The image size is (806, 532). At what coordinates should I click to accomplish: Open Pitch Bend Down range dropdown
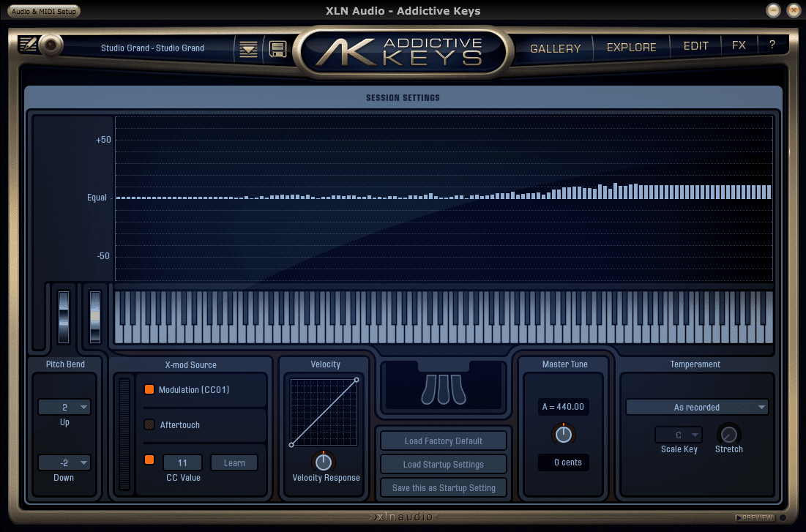tap(64, 462)
